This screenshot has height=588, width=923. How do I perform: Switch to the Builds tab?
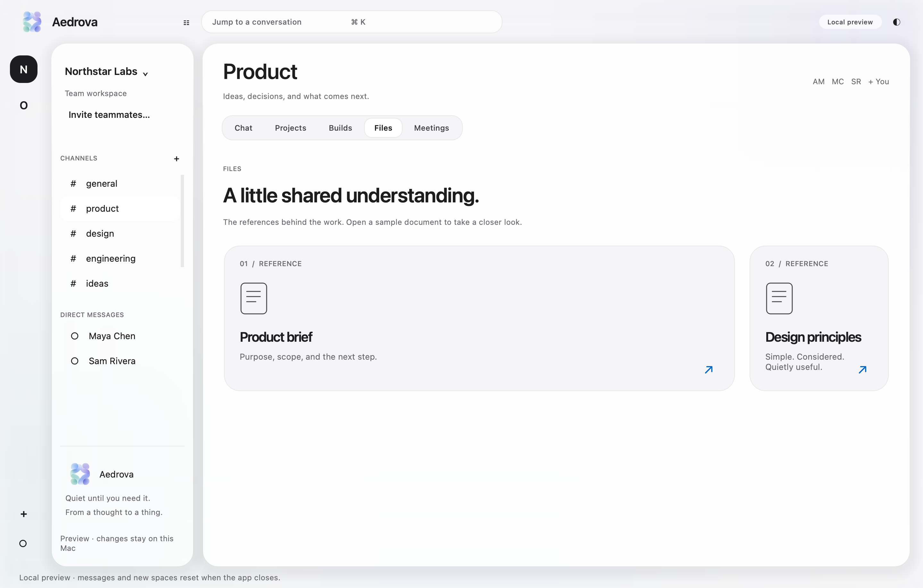340,128
